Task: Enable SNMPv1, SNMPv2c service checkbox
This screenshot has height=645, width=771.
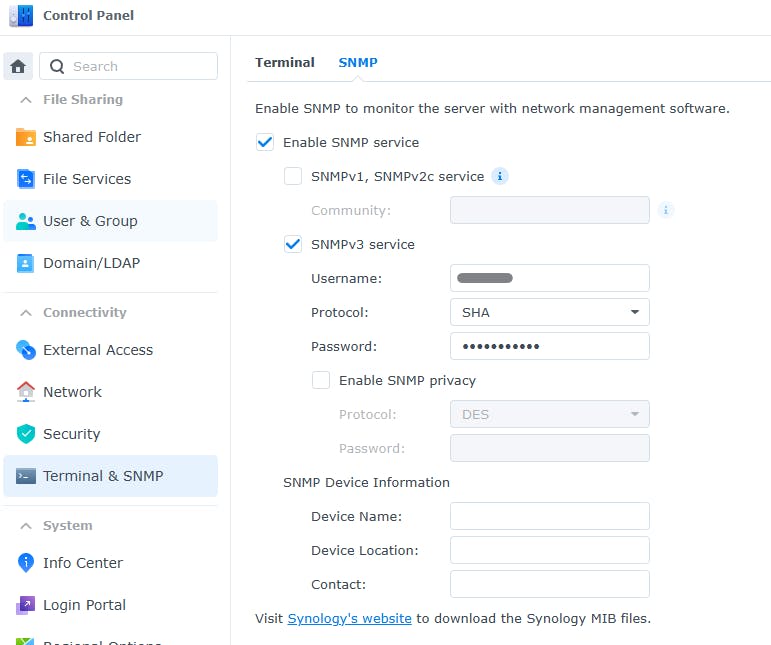Action: (x=293, y=176)
